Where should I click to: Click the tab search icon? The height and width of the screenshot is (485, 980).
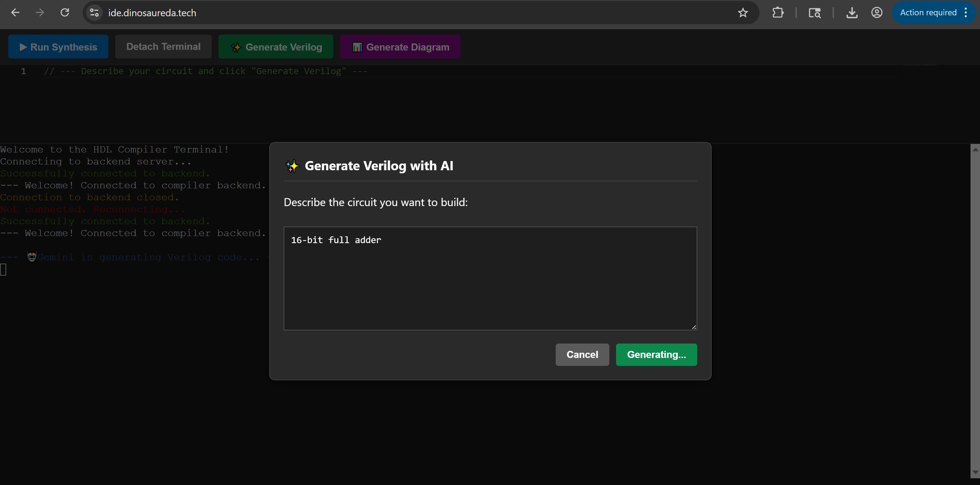coord(815,13)
